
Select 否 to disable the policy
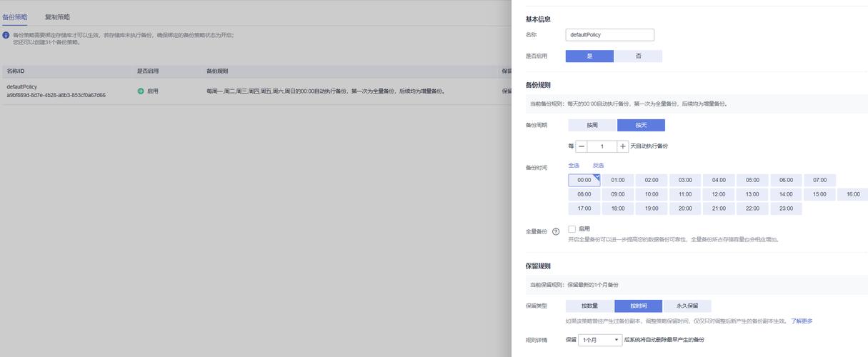click(x=638, y=56)
